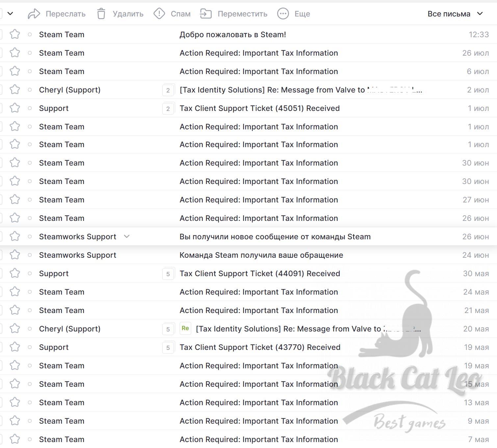Open 'Tax Client Support Ticket (45051) Received' subject

(x=260, y=108)
